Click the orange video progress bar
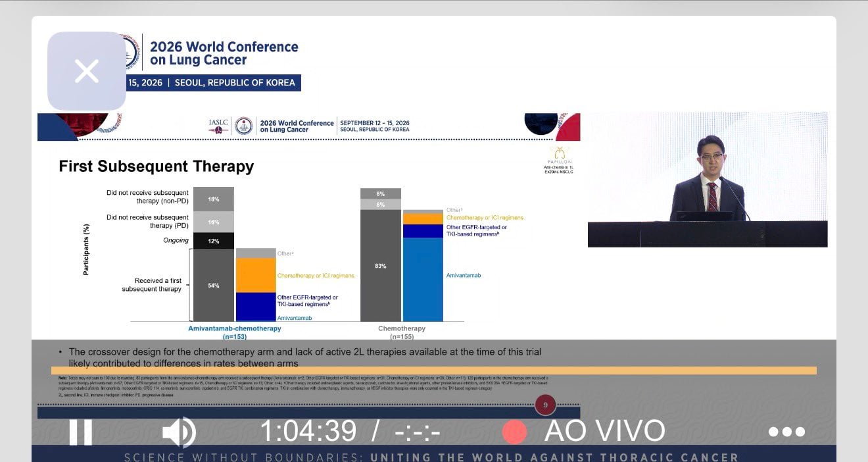Viewport: 868px width, 462px height. (x=434, y=371)
